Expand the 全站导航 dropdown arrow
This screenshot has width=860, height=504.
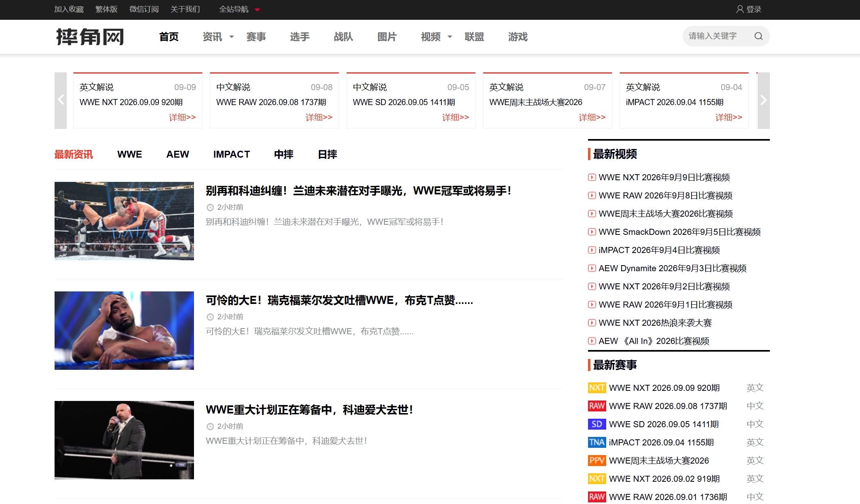point(257,10)
